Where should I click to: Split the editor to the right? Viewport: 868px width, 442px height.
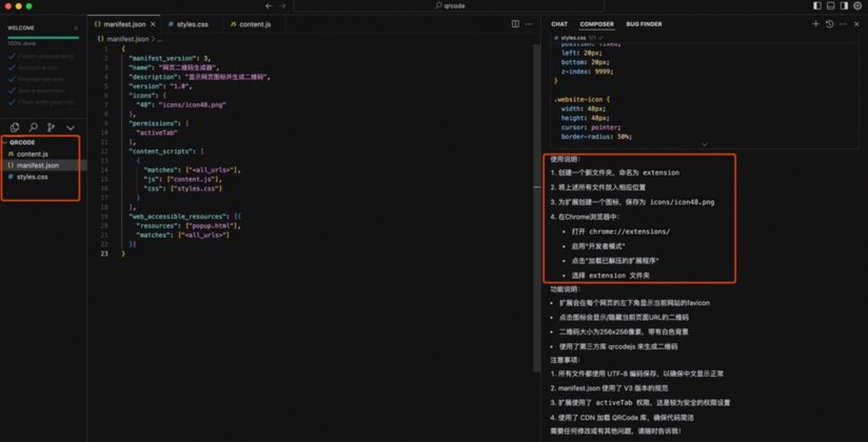515,24
